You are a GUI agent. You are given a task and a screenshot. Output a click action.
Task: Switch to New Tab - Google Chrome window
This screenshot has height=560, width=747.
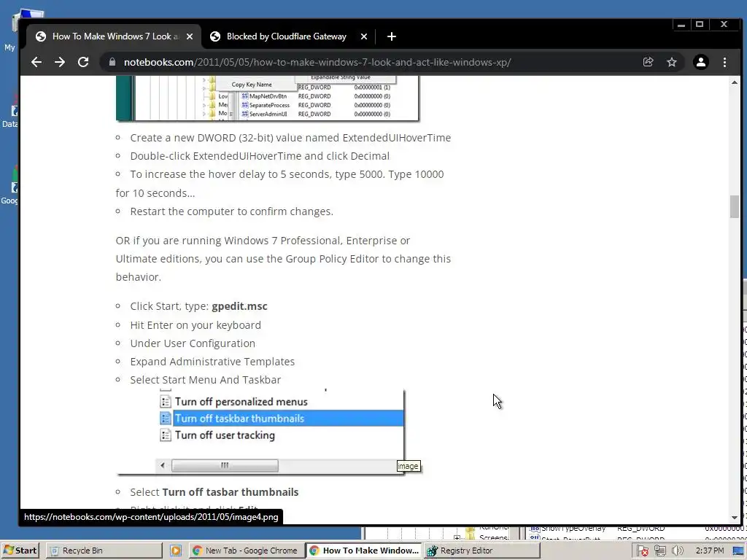point(246,551)
